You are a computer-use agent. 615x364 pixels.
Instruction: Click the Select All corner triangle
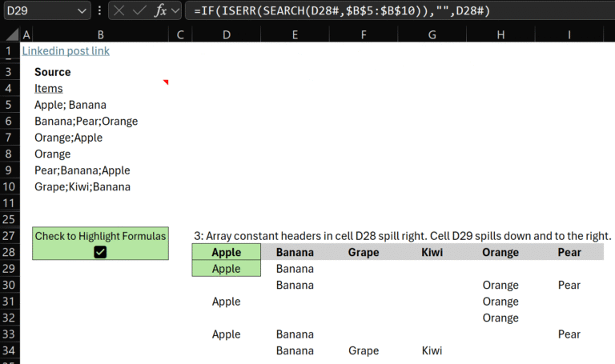[x=10, y=34]
